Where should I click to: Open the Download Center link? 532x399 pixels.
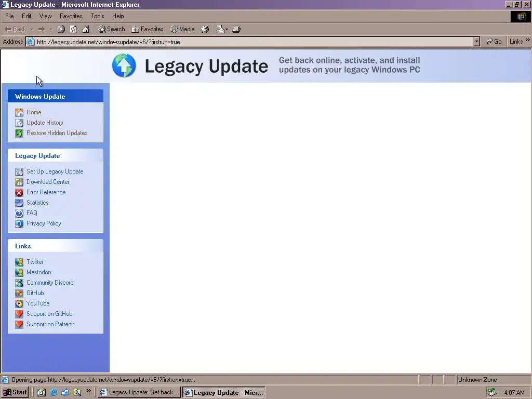click(x=48, y=182)
